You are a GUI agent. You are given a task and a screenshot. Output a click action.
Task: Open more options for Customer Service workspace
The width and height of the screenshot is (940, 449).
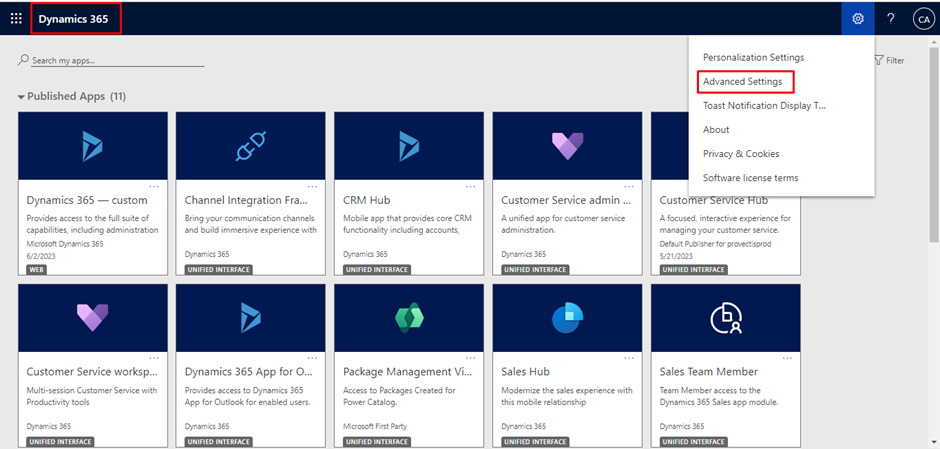pyautogui.click(x=154, y=358)
